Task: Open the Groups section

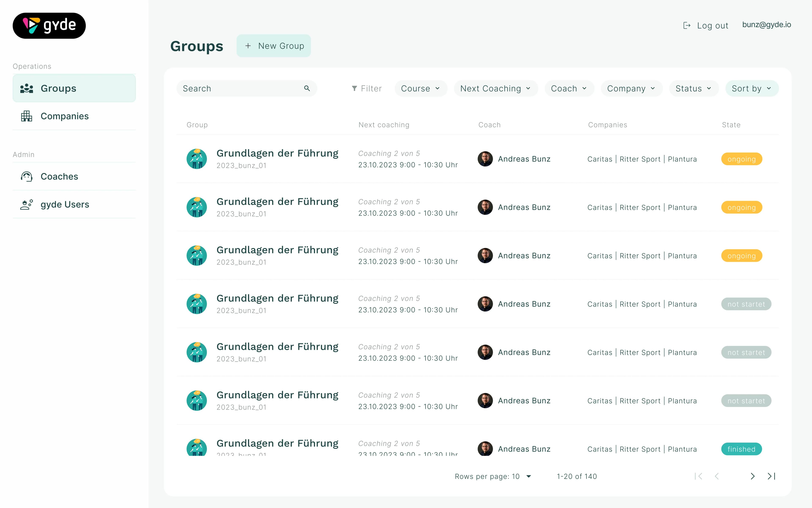Action: [x=74, y=88]
